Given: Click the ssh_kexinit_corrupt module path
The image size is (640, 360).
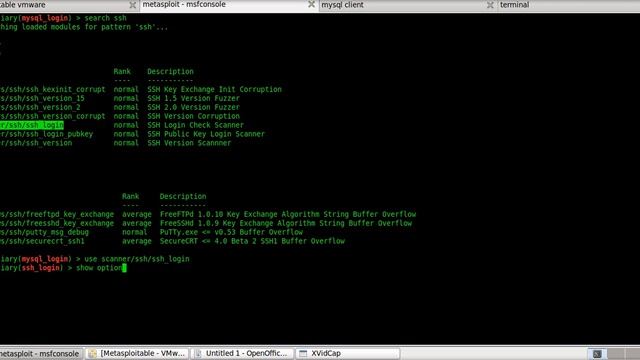Looking at the screenshot, I should tap(53, 89).
